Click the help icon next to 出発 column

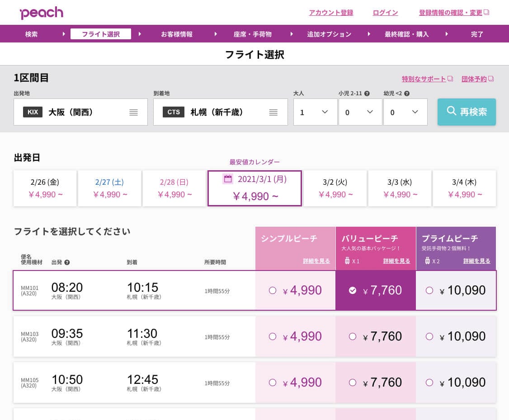[x=67, y=262]
